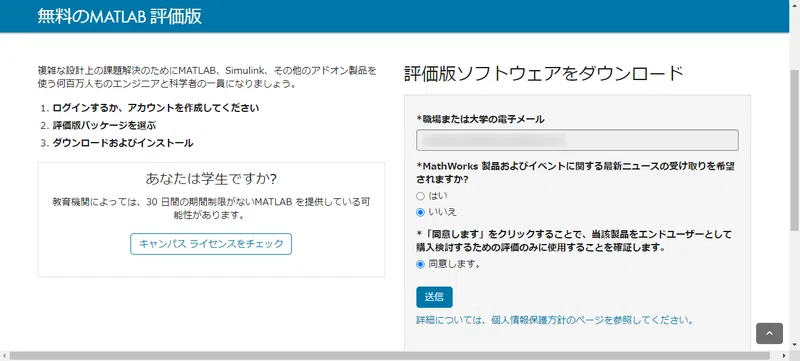The height and width of the screenshot is (361, 800).
Task: Click the horizontal scrollbar left arrow
Action: (4, 355)
